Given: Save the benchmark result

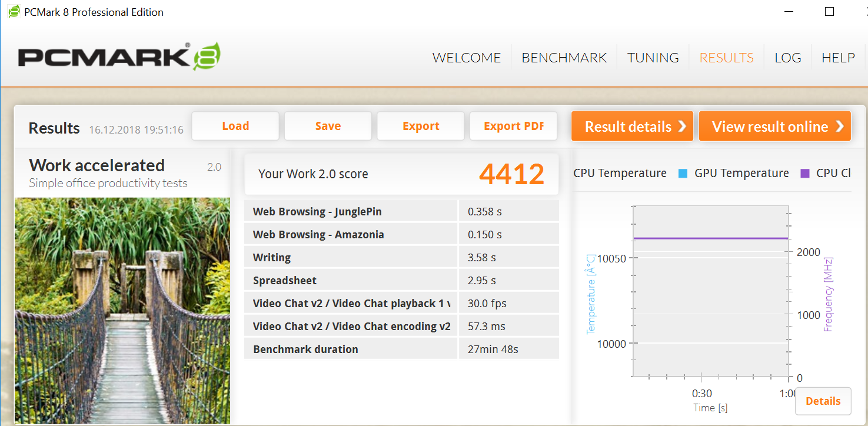Looking at the screenshot, I should click(x=328, y=126).
